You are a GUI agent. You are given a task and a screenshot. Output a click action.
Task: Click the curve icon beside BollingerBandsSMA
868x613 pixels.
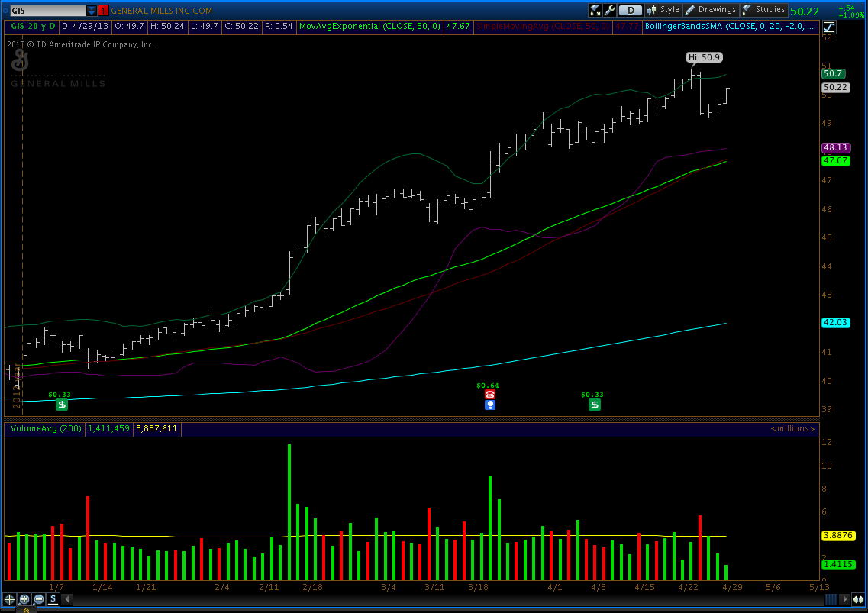[x=829, y=27]
